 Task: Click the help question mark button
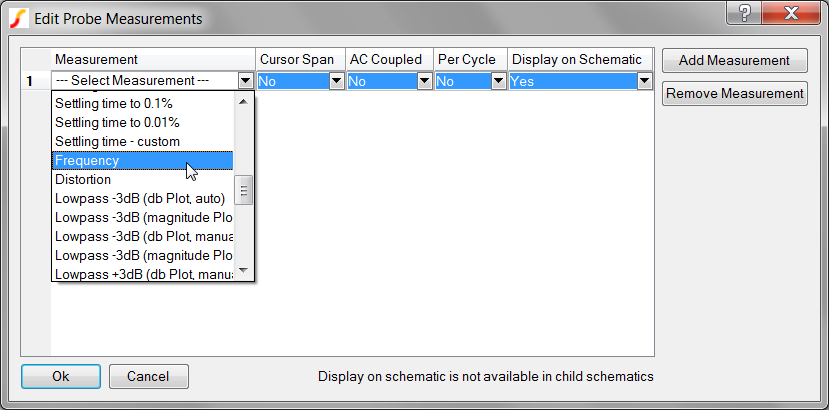click(745, 14)
